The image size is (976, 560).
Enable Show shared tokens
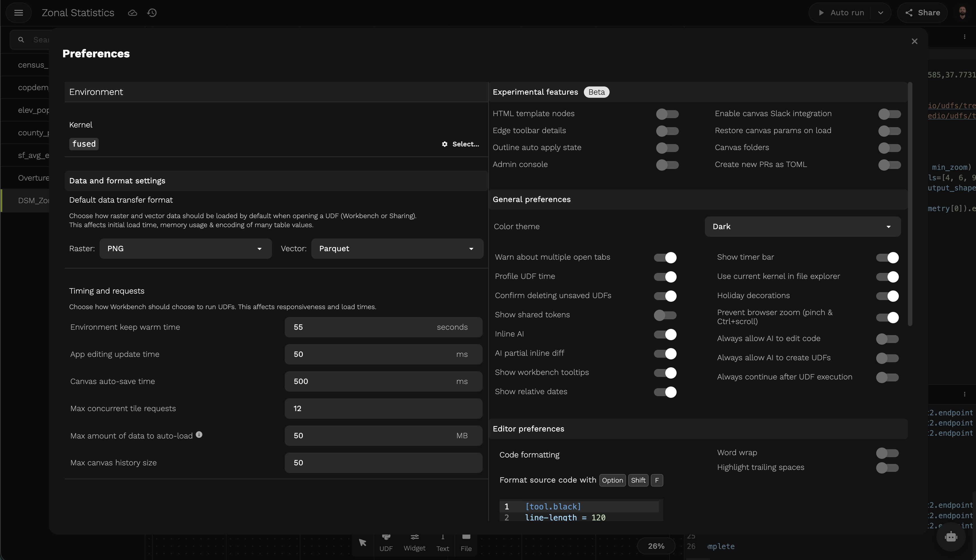pyautogui.click(x=665, y=315)
